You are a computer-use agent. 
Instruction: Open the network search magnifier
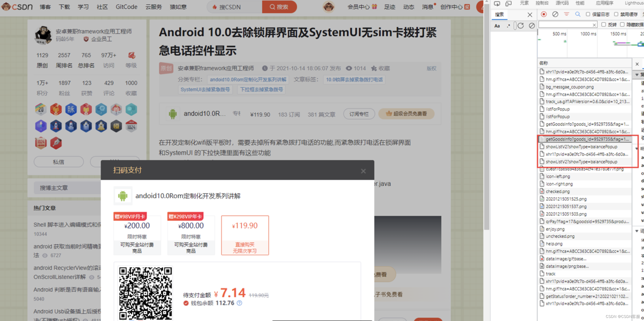tap(578, 14)
